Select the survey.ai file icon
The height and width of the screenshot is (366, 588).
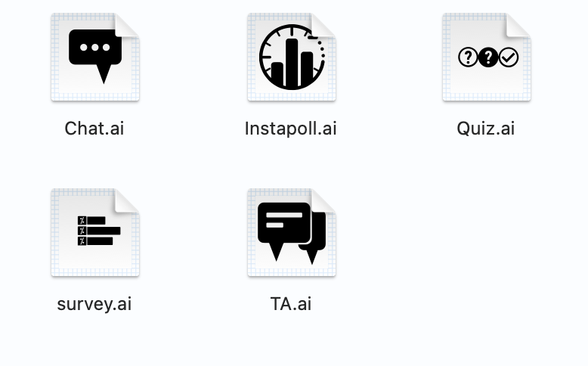click(x=95, y=232)
